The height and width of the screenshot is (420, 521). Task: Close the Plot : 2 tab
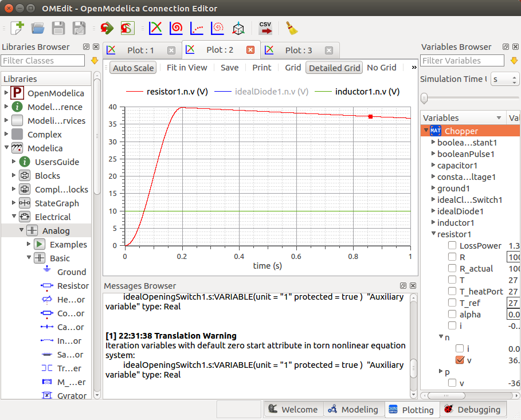tap(250, 50)
